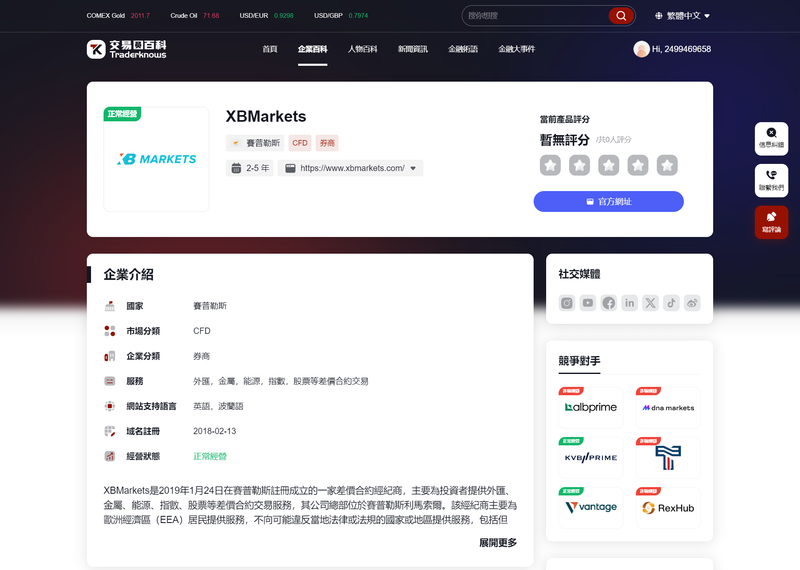
Task: Click the fifth rating star
Action: point(667,165)
